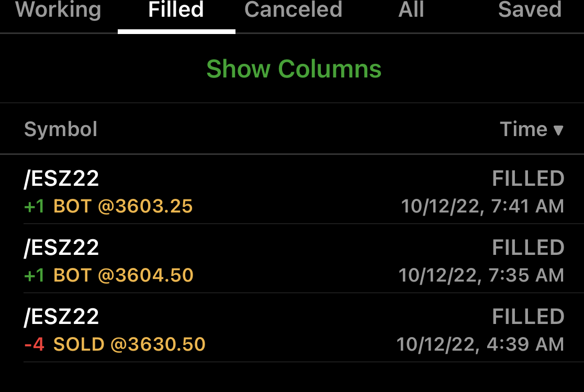The image size is (584, 392).
Task: Select the -4 SOLD @3630.50 order details
Action: (x=115, y=344)
